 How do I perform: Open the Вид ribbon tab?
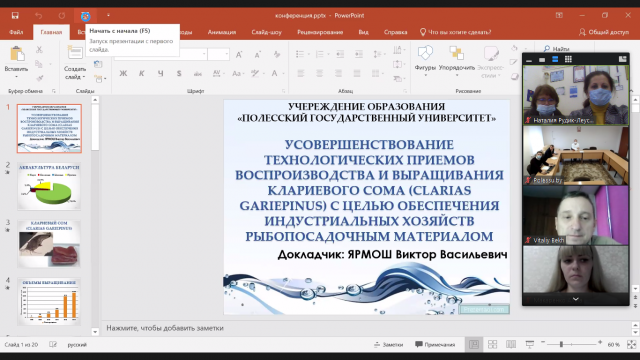pyautogui.click(x=363, y=32)
